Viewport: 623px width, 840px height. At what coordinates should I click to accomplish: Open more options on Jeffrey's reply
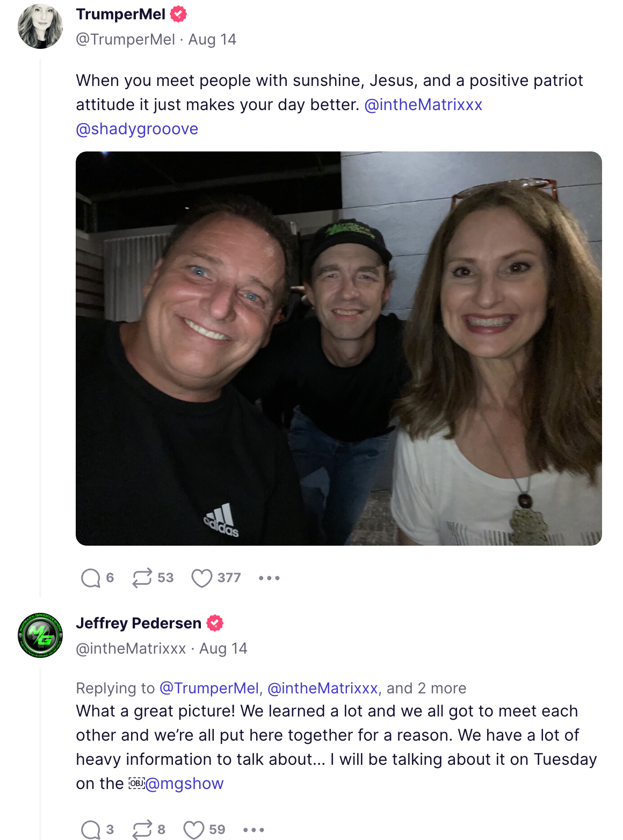(x=253, y=829)
